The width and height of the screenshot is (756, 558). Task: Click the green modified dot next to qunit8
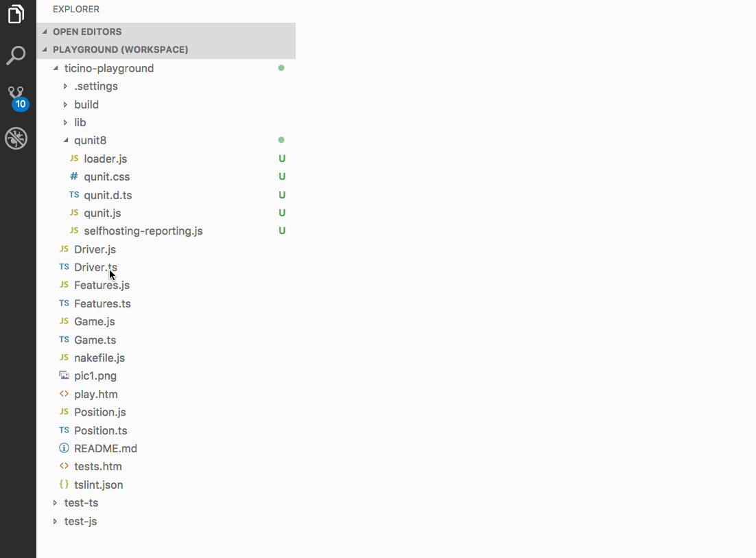[281, 139]
